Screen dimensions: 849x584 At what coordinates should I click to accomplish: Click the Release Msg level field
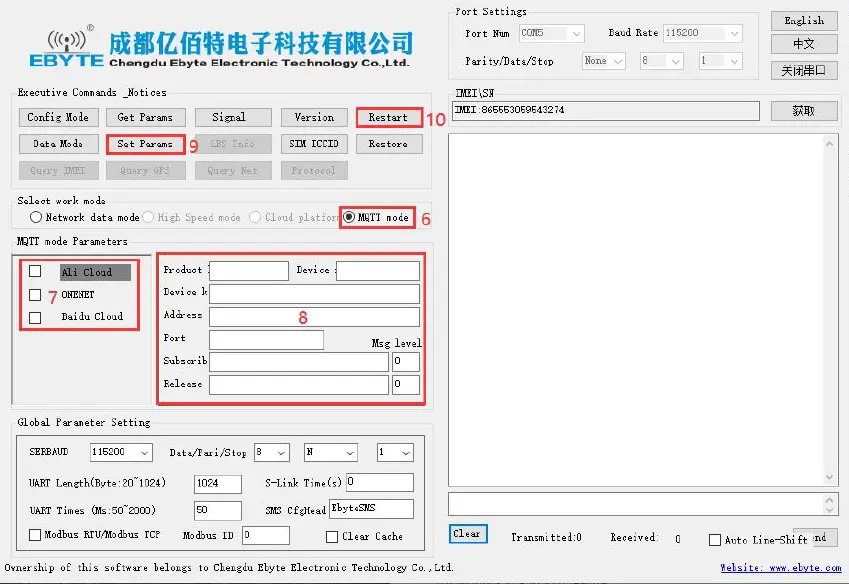(x=406, y=385)
